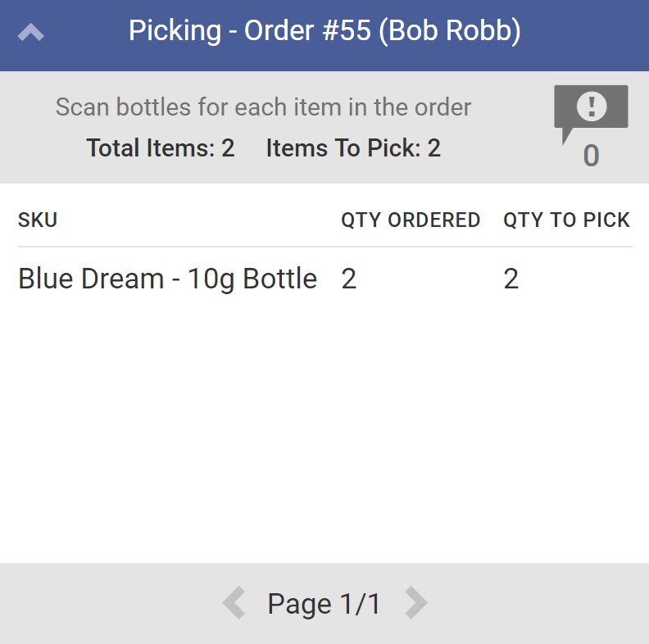Screen dimensions: 649x644
Task: Click the quantity to pick value for Blue Dream
Action: click(511, 279)
